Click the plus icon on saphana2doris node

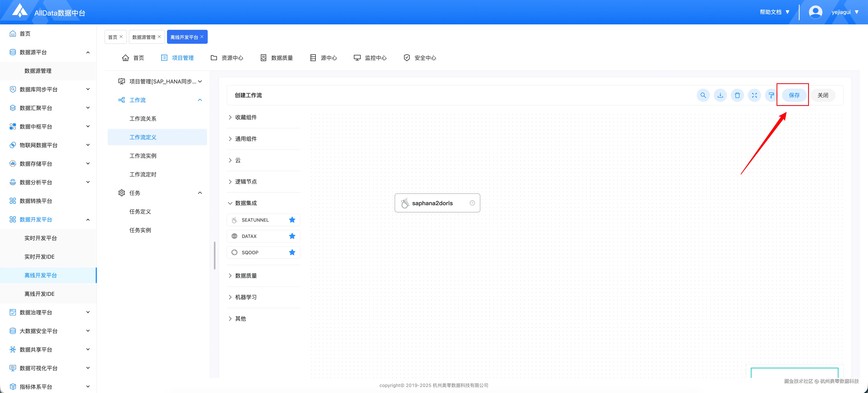pyautogui.click(x=472, y=203)
